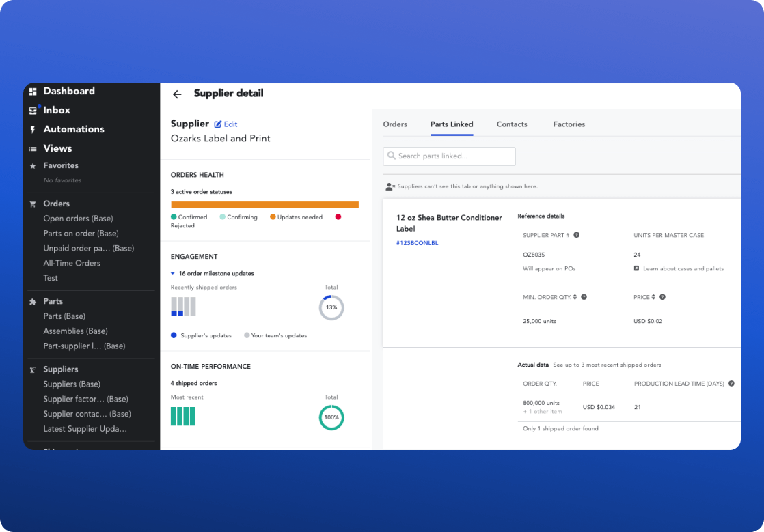This screenshot has width=764, height=532.
Task: Open the Orders tab
Action: [x=395, y=124]
